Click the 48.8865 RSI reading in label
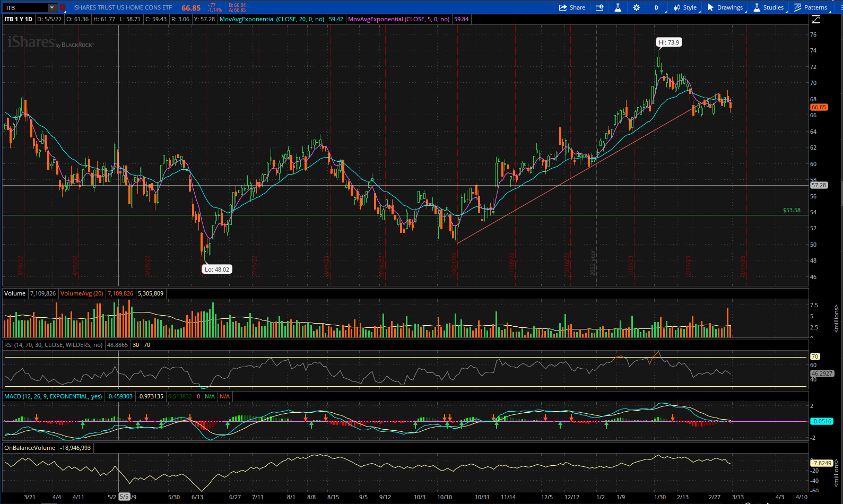This screenshot has height=504, width=843. (117, 345)
